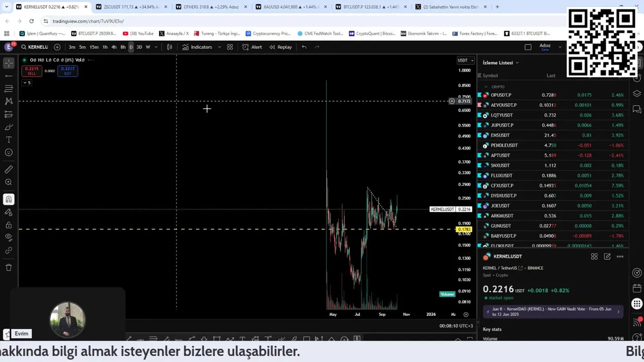Open the USDT currency dropdown on price axis
Viewport: 644px width, 362px height.
pos(465,60)
